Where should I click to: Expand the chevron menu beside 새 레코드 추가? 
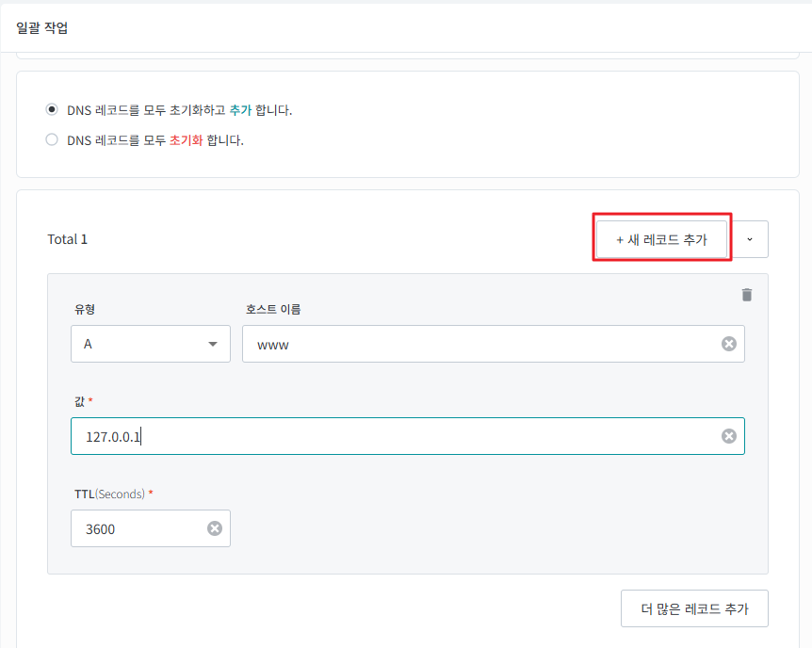click(750, 239)
